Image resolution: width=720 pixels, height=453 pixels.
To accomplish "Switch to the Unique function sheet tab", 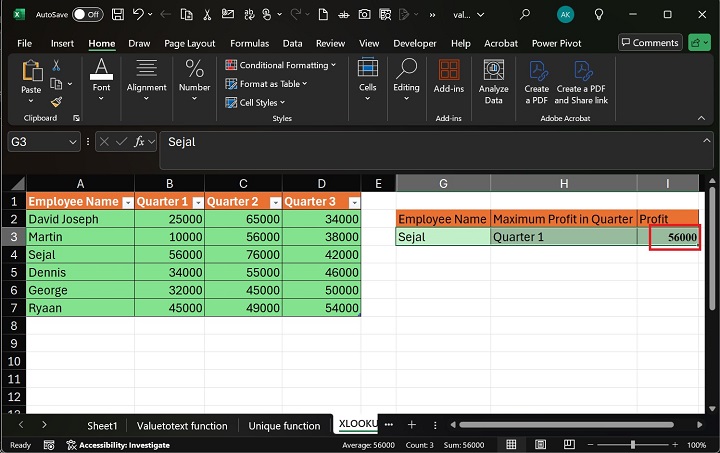I will coord(284,425).
